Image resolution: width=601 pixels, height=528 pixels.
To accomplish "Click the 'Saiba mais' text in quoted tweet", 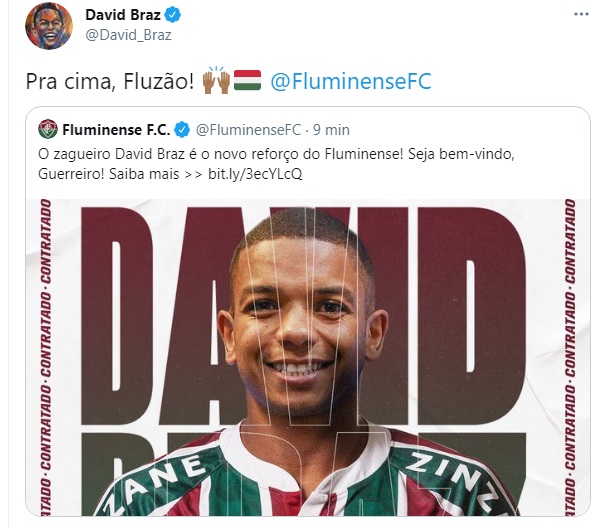I will coord(144,174).
